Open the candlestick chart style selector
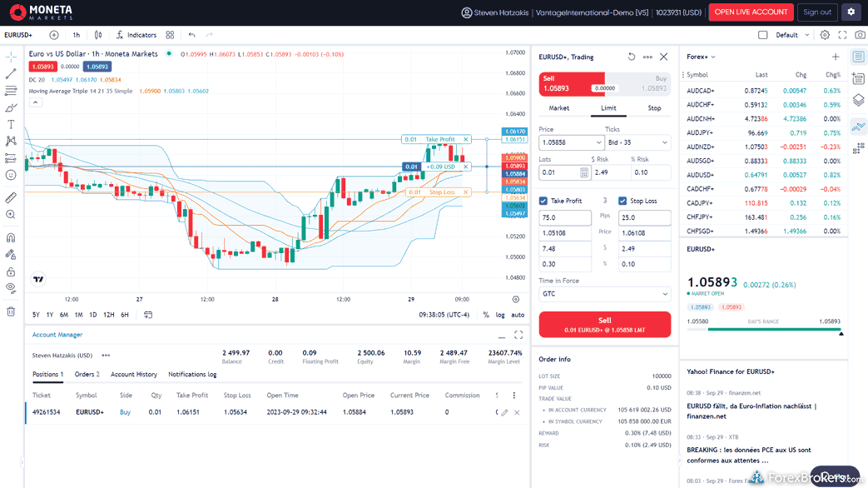The height and width of the screenshot is (488, 868). coord(98,35)
